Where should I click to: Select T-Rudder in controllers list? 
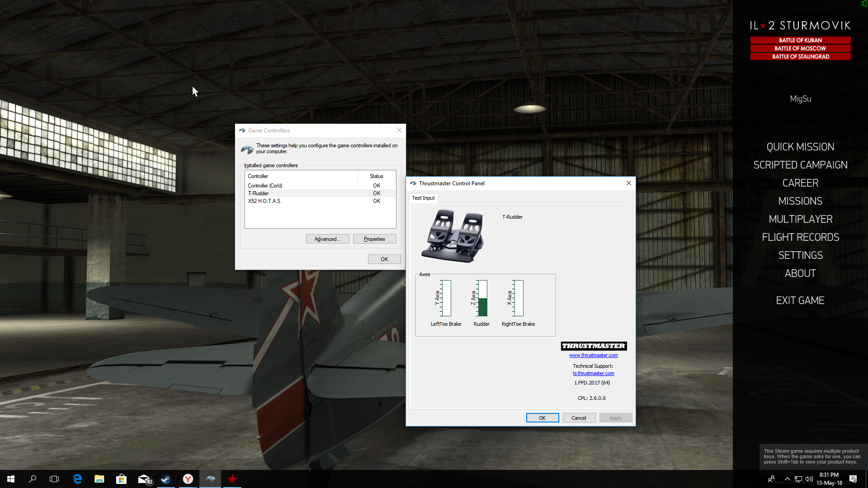[258, 193]
